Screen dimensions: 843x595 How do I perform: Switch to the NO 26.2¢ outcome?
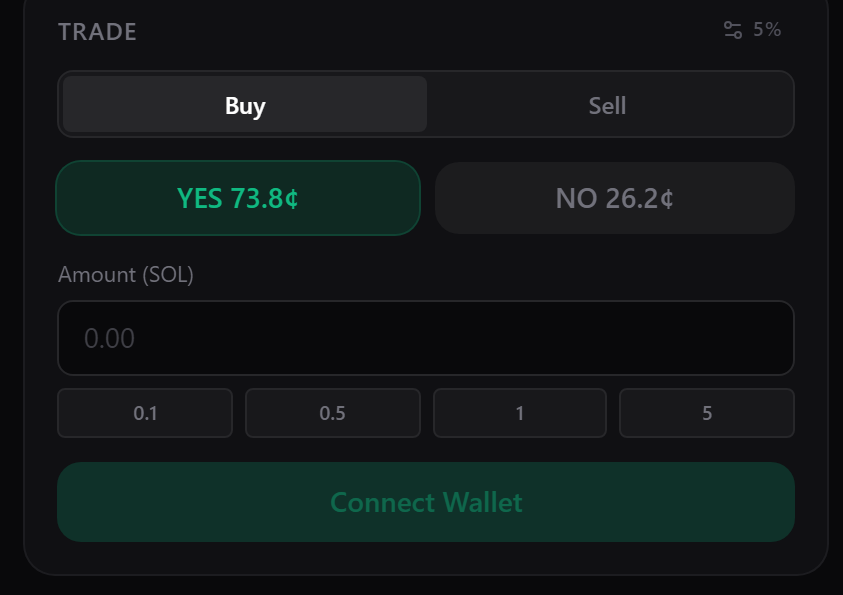[614, 198]
